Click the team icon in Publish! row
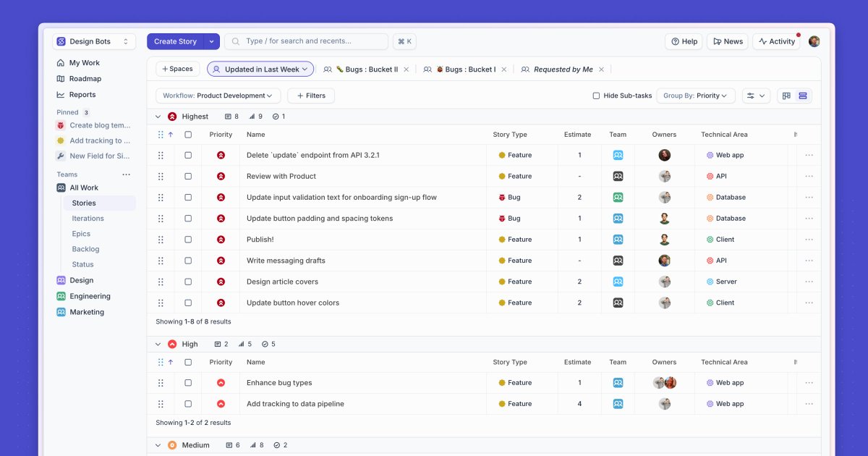868x456 pixels. pos(618,240)
